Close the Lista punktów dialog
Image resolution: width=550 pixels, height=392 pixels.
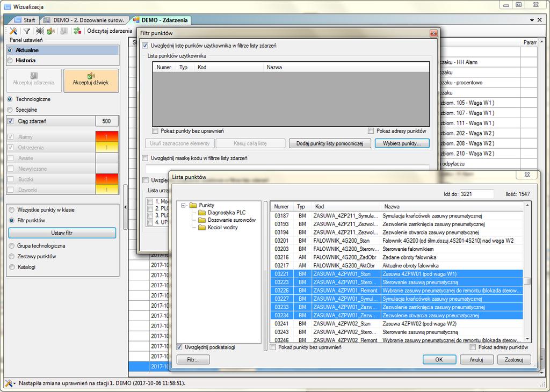pos(527,175)
